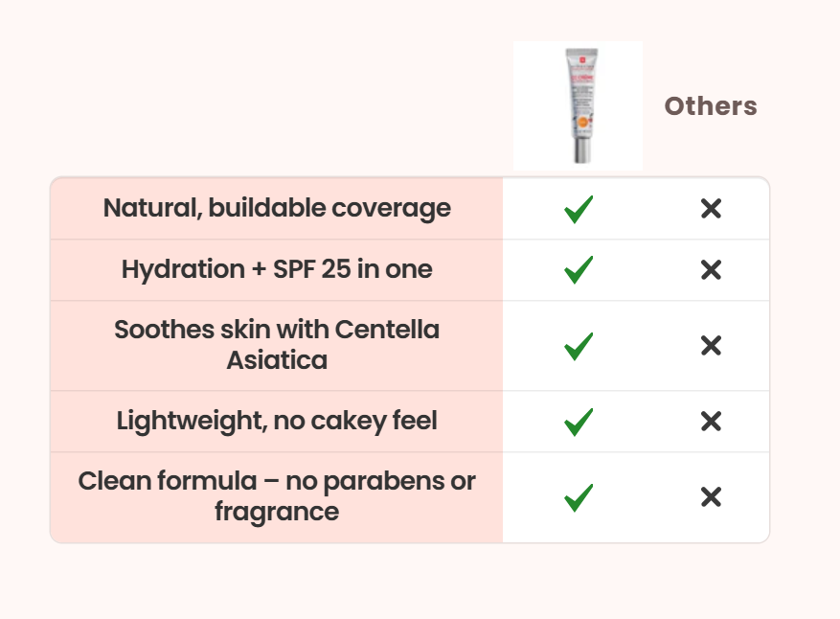Select the Lightweight, no cakey feel label
The height and width of the screenshot is (619, 840).
pos(277,421)
